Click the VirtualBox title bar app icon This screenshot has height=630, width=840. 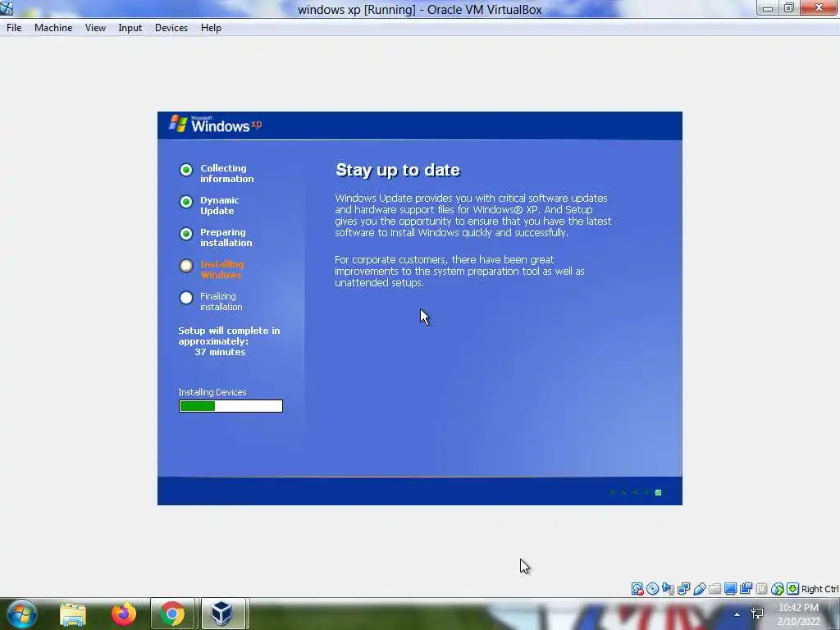coord(7,8)
